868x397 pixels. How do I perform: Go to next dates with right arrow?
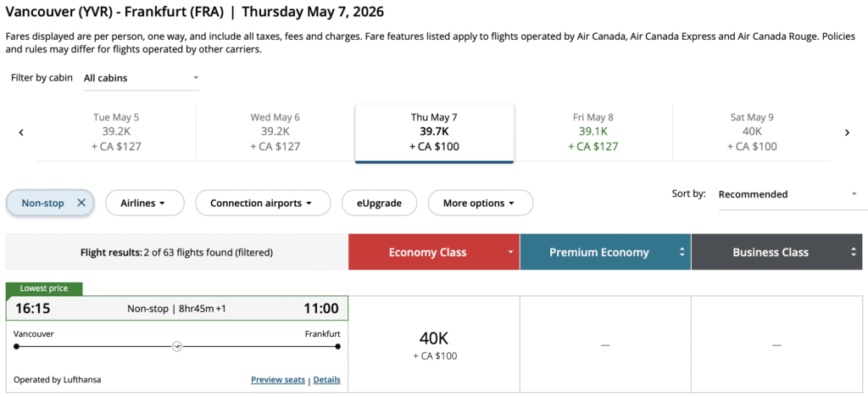coord(846,132)
